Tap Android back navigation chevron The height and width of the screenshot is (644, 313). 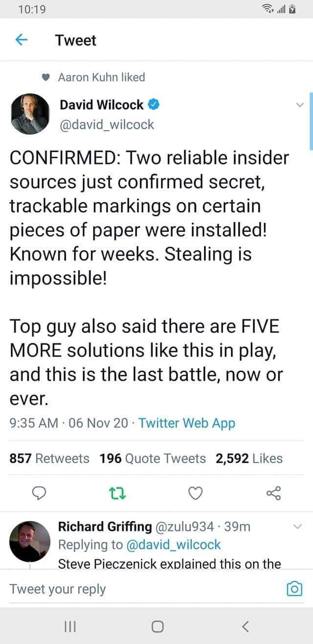coord(246,626)
